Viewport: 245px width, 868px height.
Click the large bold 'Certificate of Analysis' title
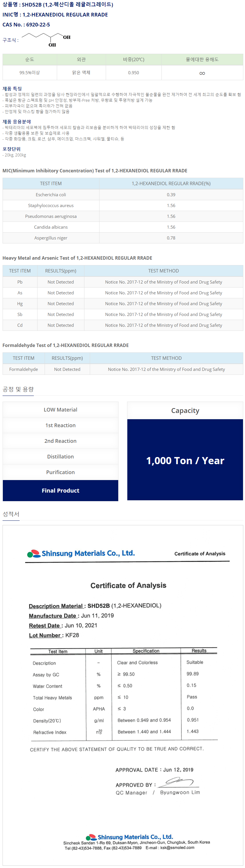pos(128,585)
